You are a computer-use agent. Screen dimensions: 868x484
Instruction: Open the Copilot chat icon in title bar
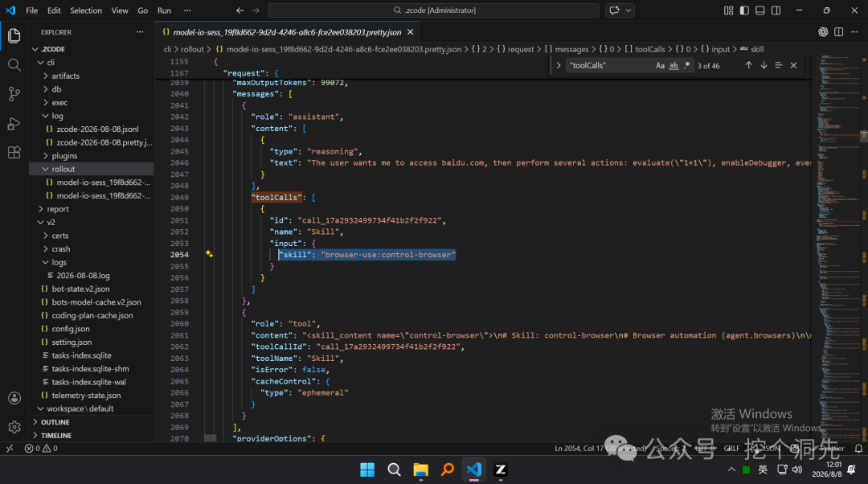pos(614,10)
